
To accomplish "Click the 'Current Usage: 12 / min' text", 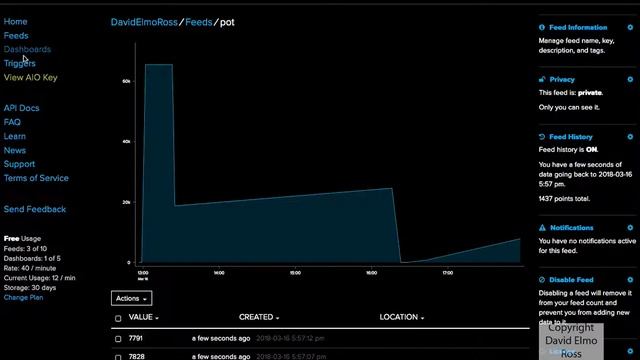I will pyautogui.click(x=40, y=278).
